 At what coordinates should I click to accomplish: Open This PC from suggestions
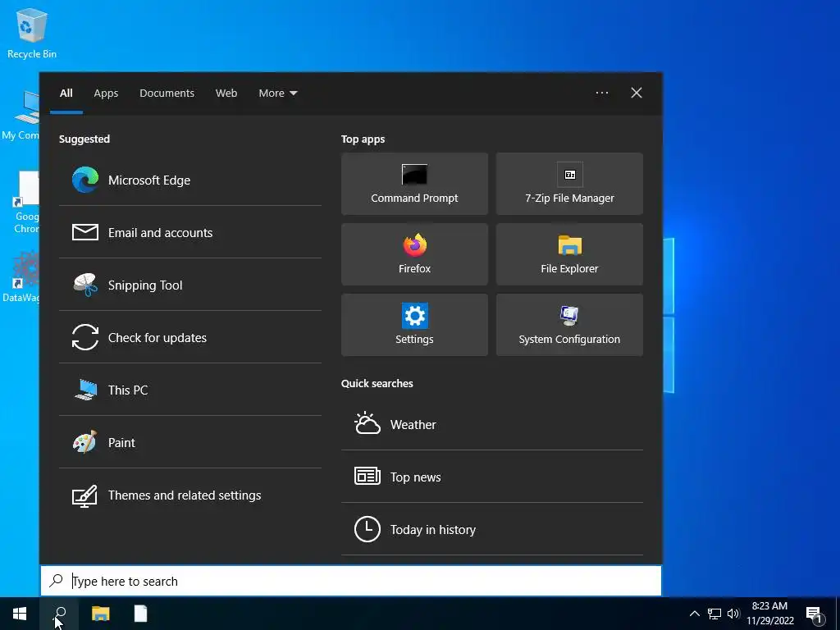click(190, 390)
